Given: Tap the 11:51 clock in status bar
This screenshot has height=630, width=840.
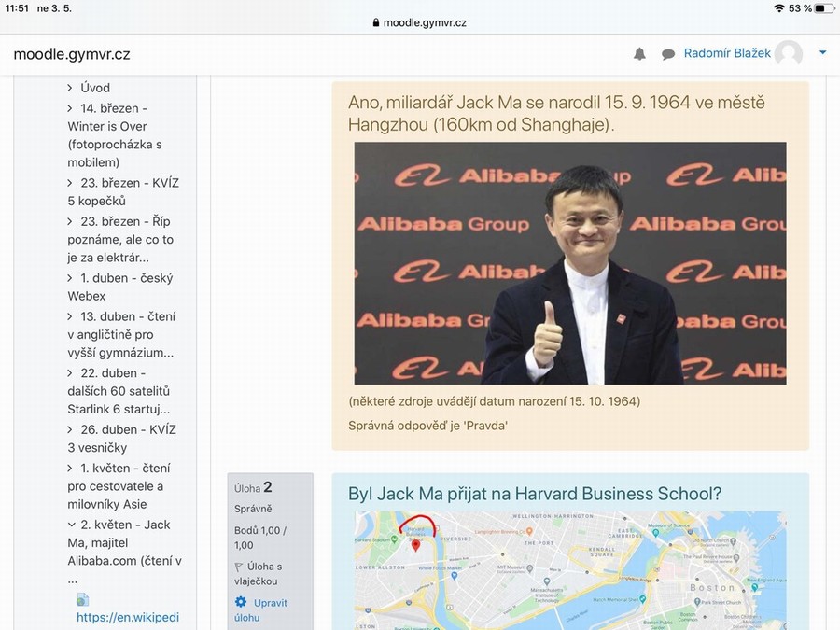Looking at the screenshot, I should pos(17,8).
